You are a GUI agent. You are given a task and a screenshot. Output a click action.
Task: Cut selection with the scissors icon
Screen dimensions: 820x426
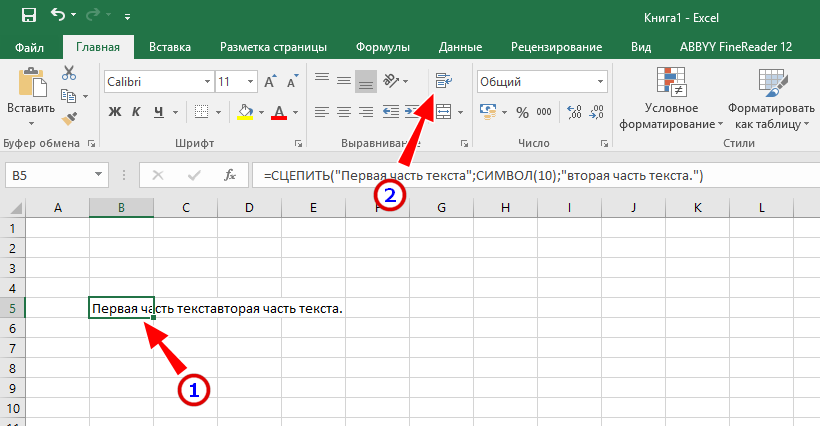pos(69,73)
